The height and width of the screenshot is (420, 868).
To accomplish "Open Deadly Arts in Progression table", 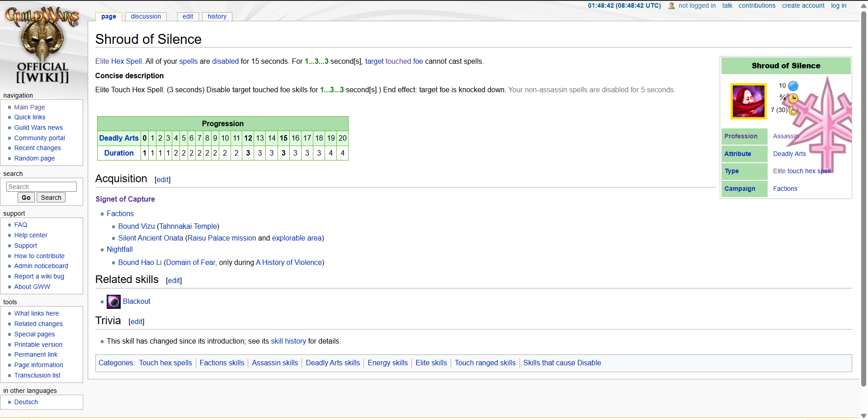I will point(119,138).
